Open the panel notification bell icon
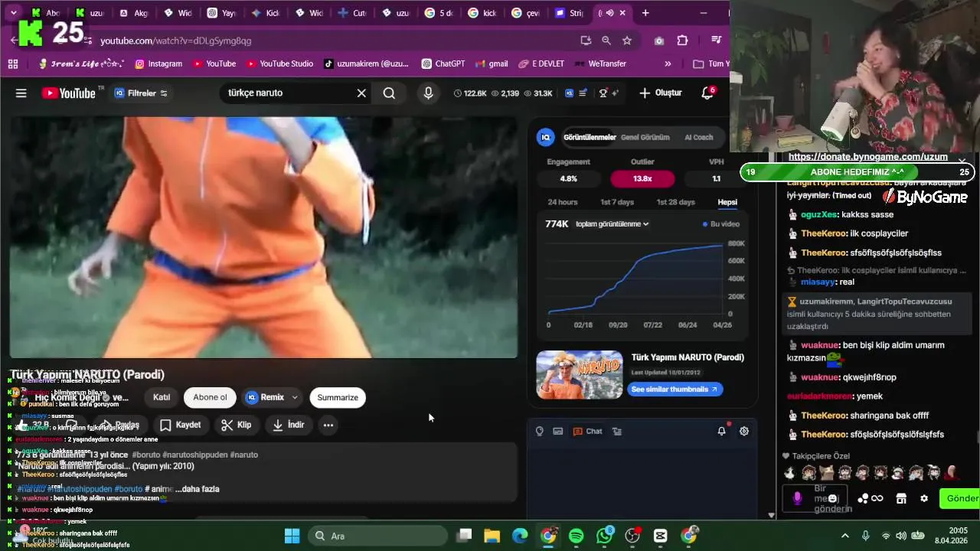Screen dimensions: 980x551 [x=721, y=431]
